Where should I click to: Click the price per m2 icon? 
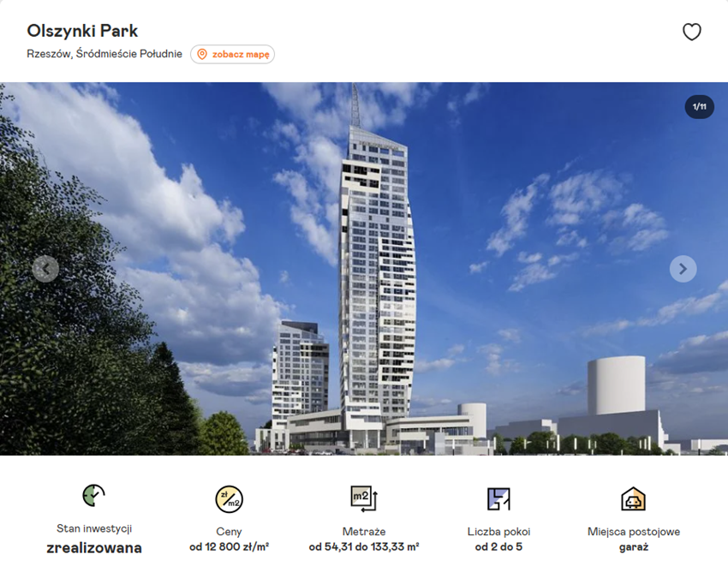(229, 499)
